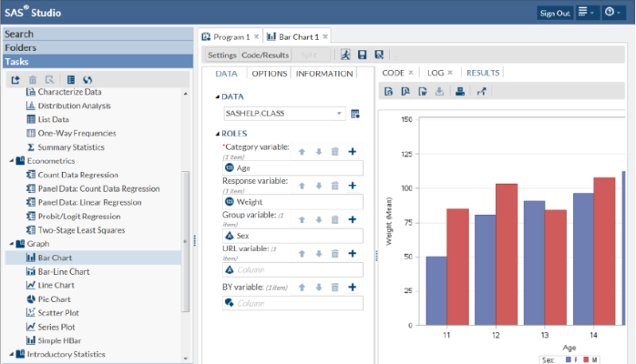
Task: Select the Sex group variable item
Action: click(292, 236)
